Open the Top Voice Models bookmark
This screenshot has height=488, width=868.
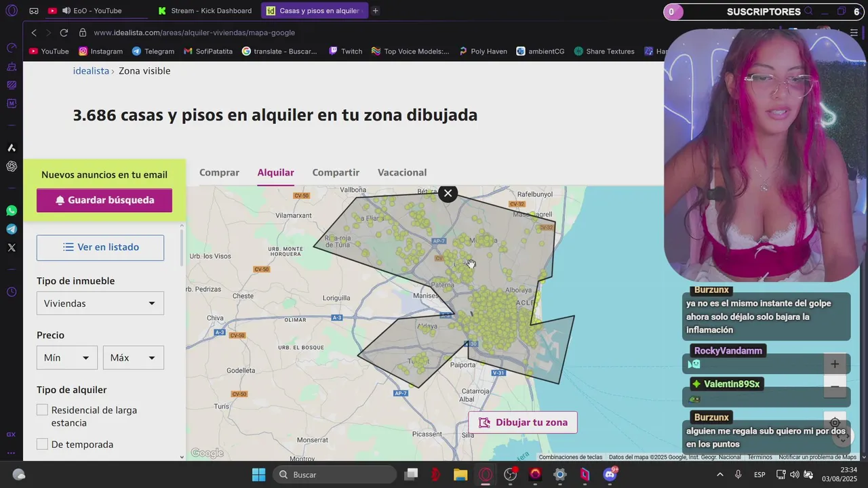point(410,51)
